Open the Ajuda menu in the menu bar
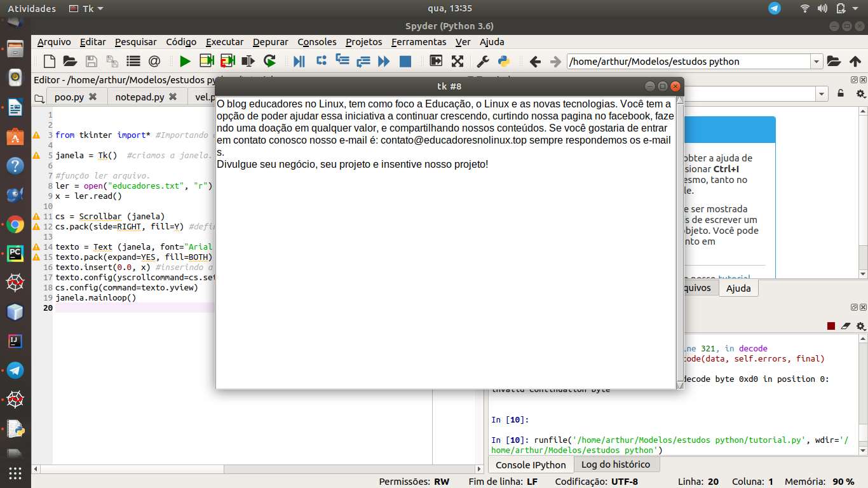Viewport: 868px width, 488px height. click(x=492, y=42)
